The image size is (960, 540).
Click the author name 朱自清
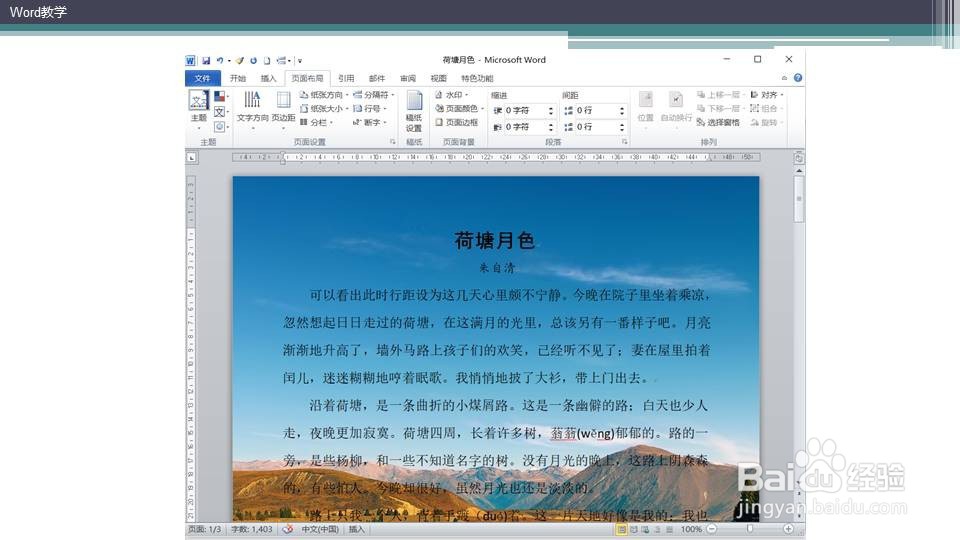coord(497,268)
